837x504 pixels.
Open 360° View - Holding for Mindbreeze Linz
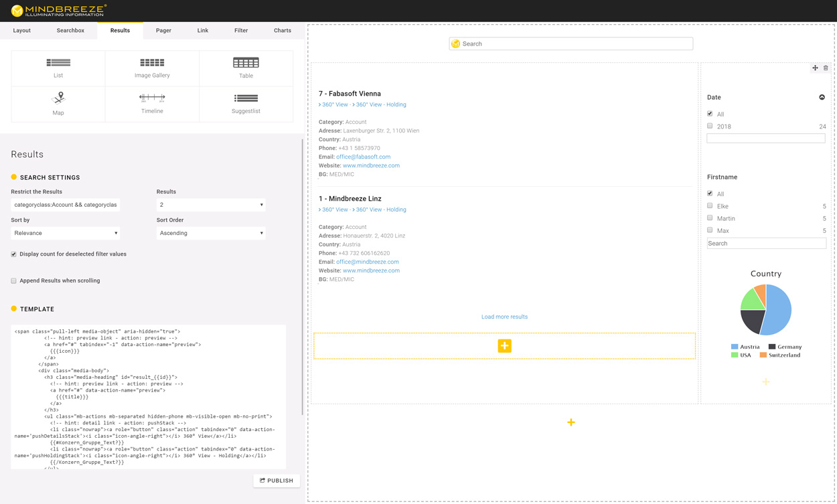tap(381, 209)
